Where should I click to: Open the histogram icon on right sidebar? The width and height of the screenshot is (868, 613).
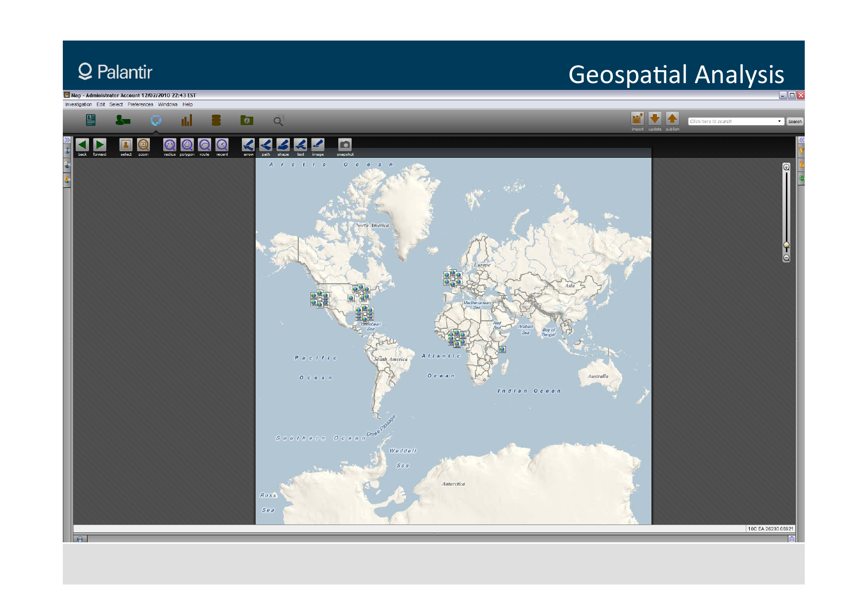pyautogui.click(x=802, y=164)
